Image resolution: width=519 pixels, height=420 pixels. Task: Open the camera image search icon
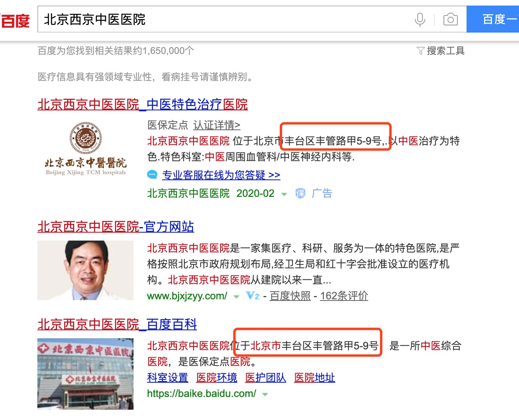click(450, 19)
